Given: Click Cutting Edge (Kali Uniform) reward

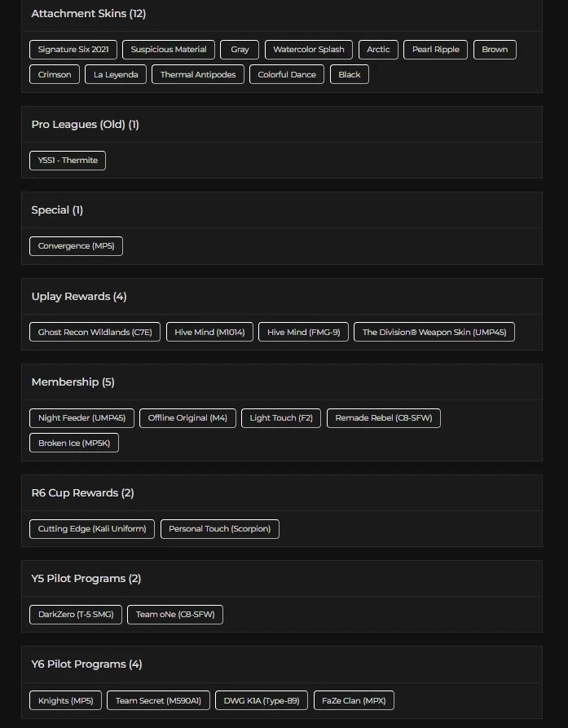Looking at the screenshot, I should (x=92, y=529).
